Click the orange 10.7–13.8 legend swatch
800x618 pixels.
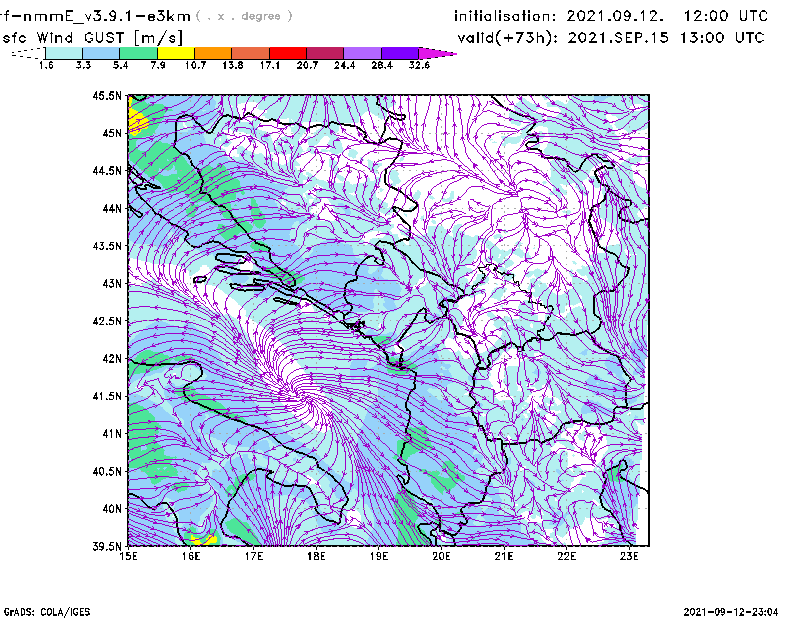coord(213,53)
